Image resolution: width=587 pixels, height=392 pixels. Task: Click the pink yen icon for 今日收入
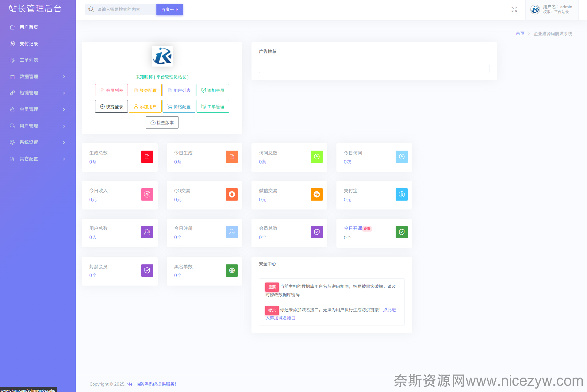point(147,194)
